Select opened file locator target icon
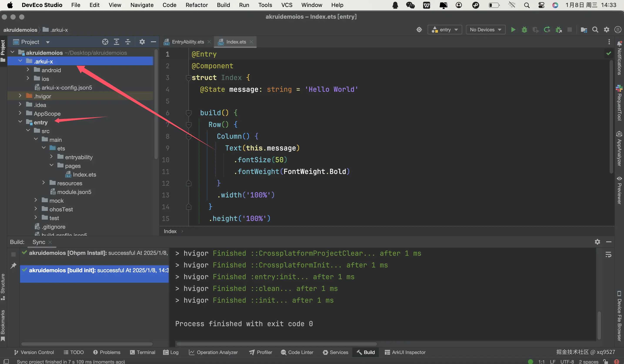This screenshot has width=624, height=364. click(105, 42)
